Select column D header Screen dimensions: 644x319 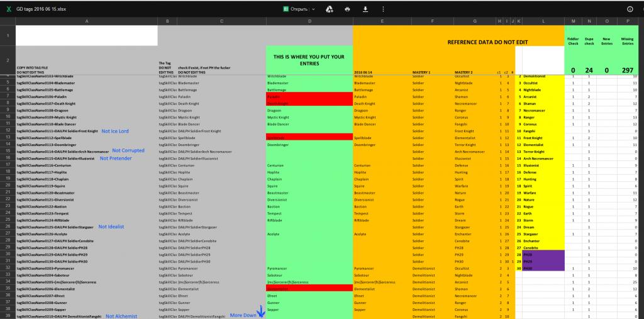coord(309,21)
